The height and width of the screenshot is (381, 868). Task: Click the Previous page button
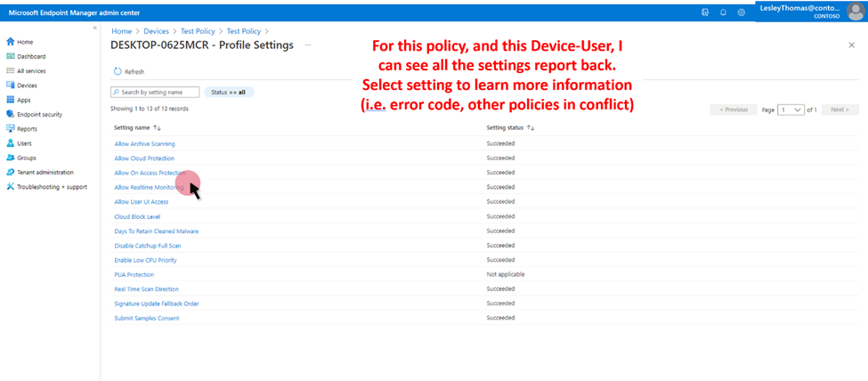click(x=734, y=109)
